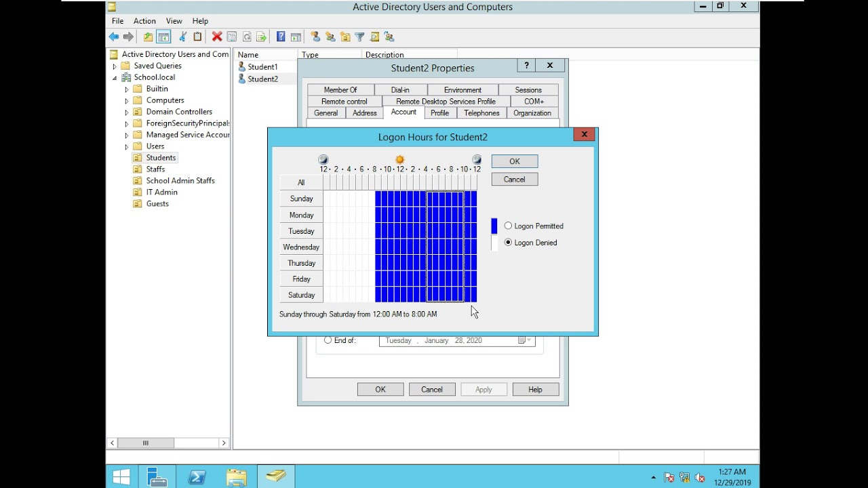Image resolution: width=868 pixels, height=488 pixels.
Task: Toggle the Action Pane toolbar icon
Action: 296,37
